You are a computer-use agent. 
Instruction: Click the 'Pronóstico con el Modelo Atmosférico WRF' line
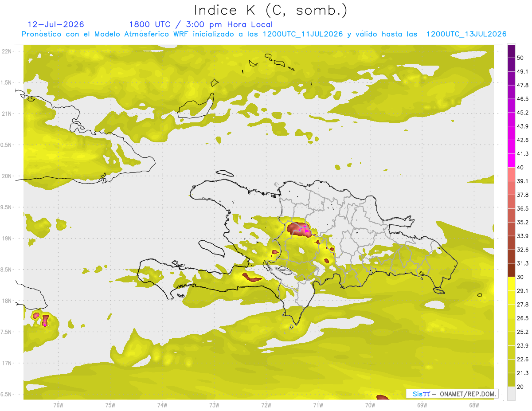264,34
